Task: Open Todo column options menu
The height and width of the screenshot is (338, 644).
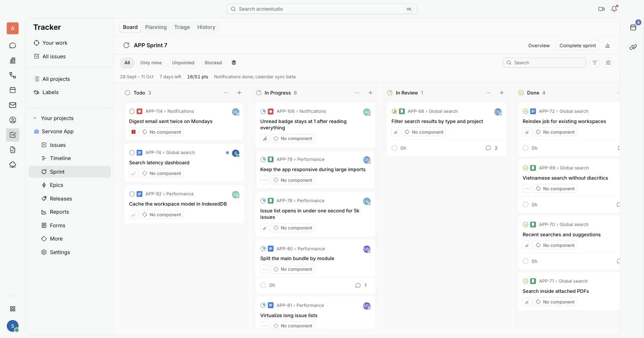Action: (226, 93)
